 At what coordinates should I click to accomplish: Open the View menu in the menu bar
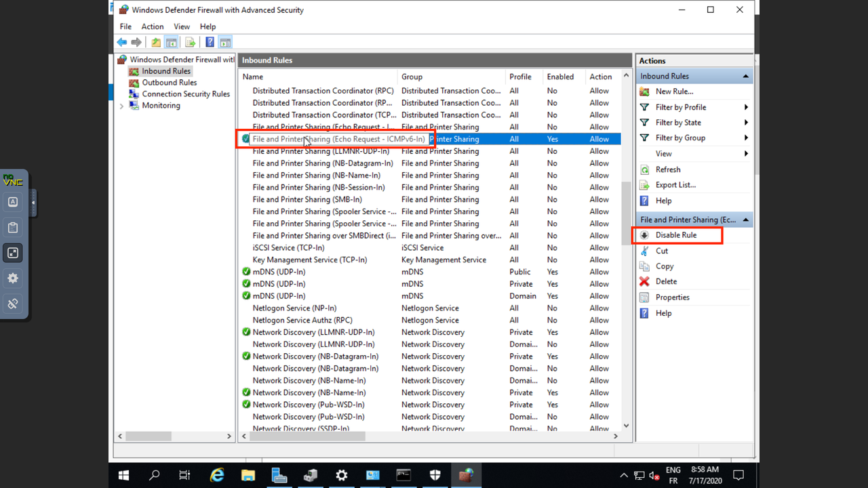(x=182, y=26)
